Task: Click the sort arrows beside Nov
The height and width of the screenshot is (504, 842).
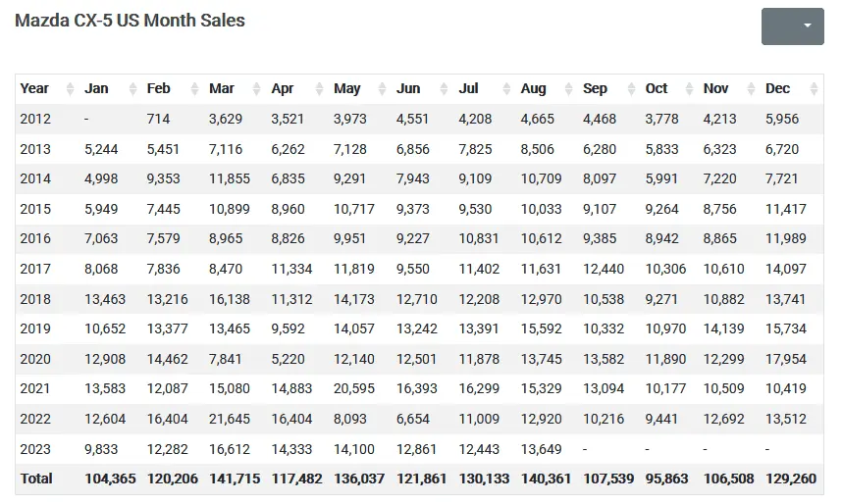Action: click(x=751, y=89)
